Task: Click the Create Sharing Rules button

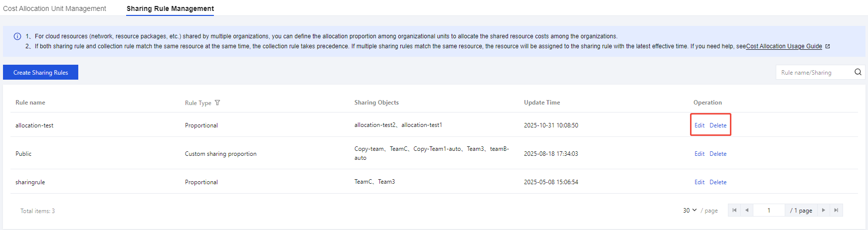Action: [40, 72]
